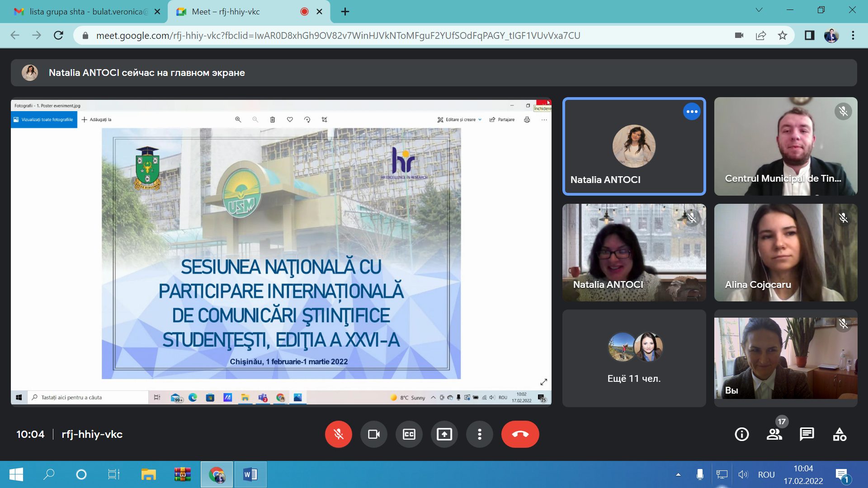Open Word from the Windows taskbar

click(x=250, y=474)
